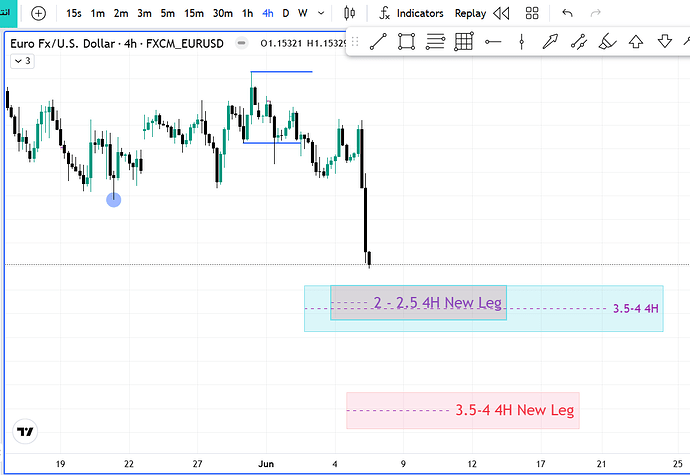Click the 22 date label on the time axis
690x475 pixels.
[x=128, y=464]
